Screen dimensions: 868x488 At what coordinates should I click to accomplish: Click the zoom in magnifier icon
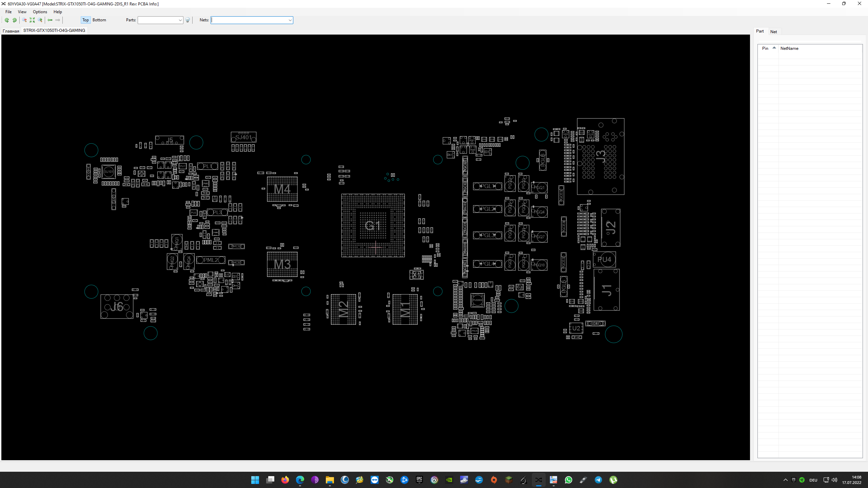pyautogui.click(x=40, y=20)
